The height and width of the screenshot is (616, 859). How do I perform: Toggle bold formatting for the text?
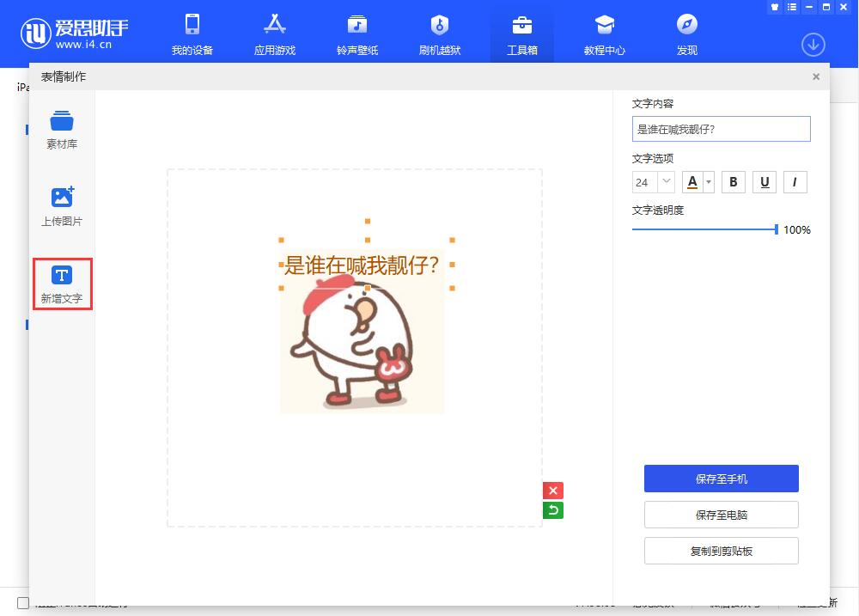point(733,181)
